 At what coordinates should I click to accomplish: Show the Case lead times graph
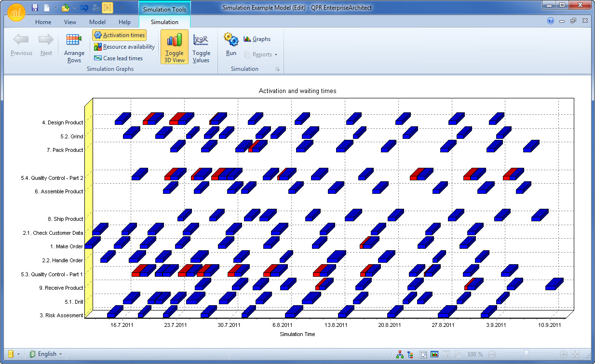pyautogui.click(x=119, y=58)
